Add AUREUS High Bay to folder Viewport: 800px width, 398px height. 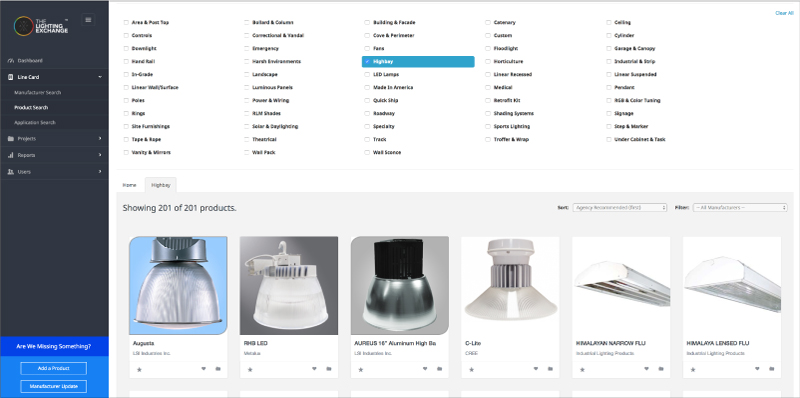coord(439,368)
